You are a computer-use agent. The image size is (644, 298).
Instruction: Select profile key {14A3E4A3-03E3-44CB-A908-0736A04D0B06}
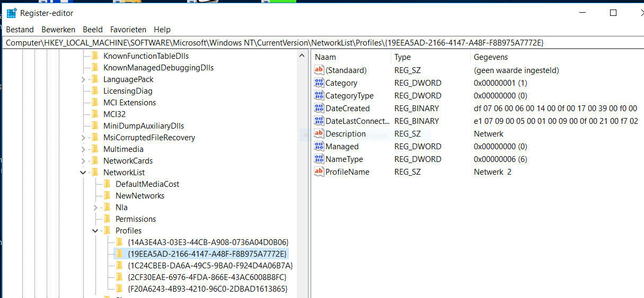point(208,242)
